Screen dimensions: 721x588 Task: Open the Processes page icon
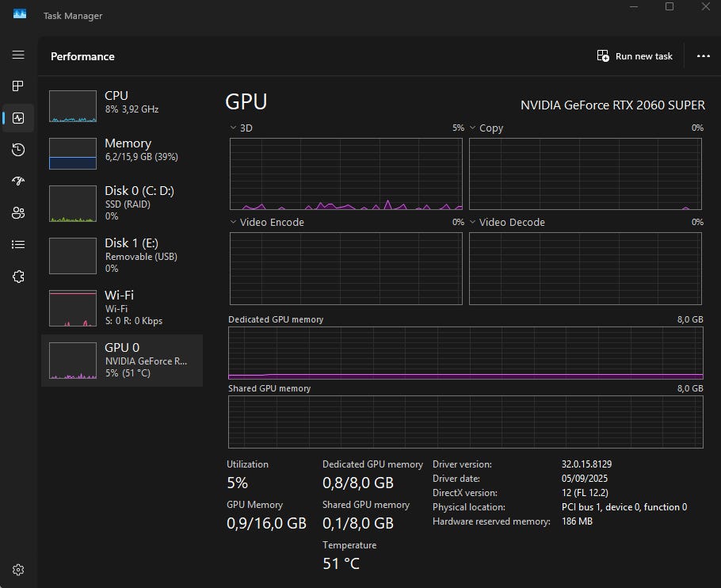(x=18, y=86)
